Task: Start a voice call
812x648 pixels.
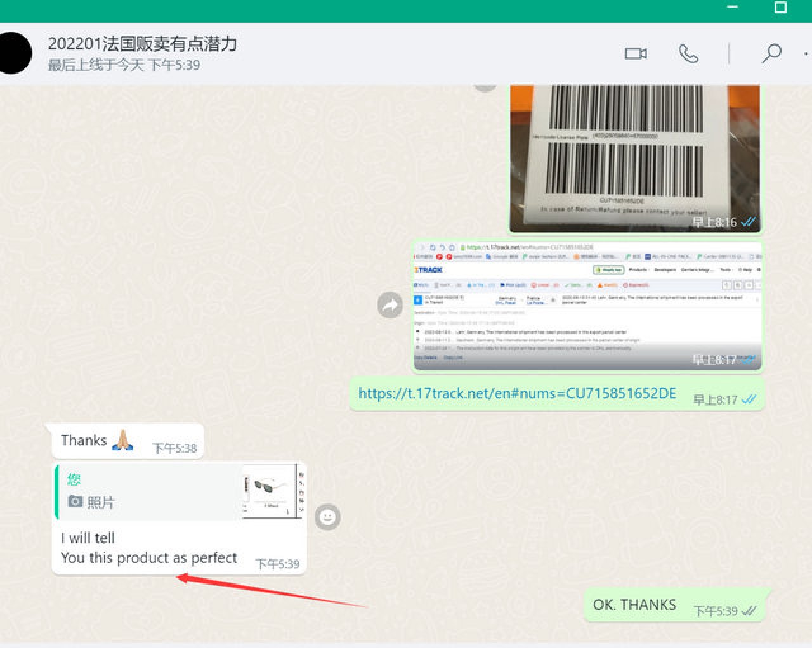Action: pyautogui.click(x=688, y=53)
